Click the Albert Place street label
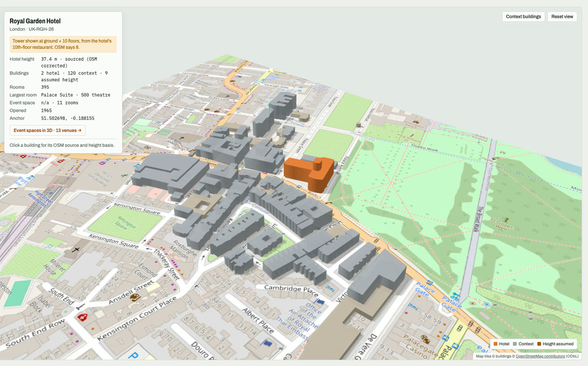Viewport: 588px width, 366px height. point(257,320)
